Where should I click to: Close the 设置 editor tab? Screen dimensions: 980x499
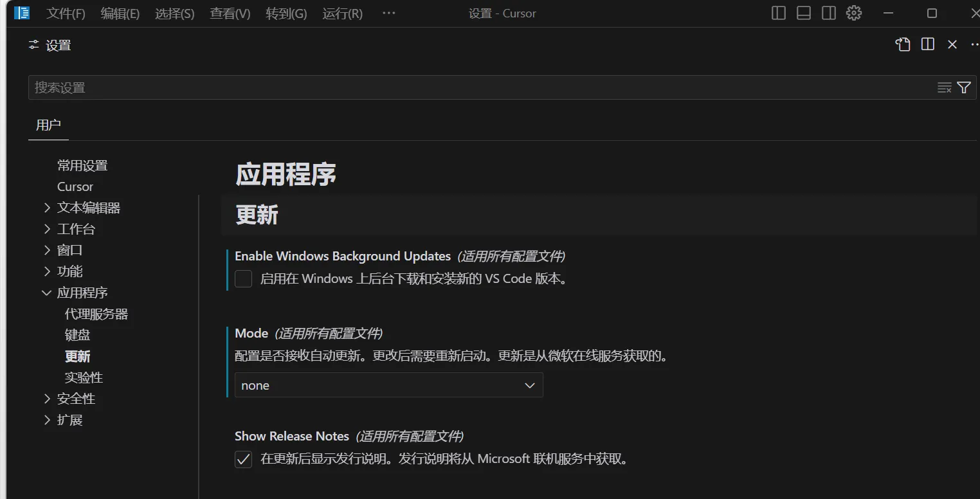(952, 44)
